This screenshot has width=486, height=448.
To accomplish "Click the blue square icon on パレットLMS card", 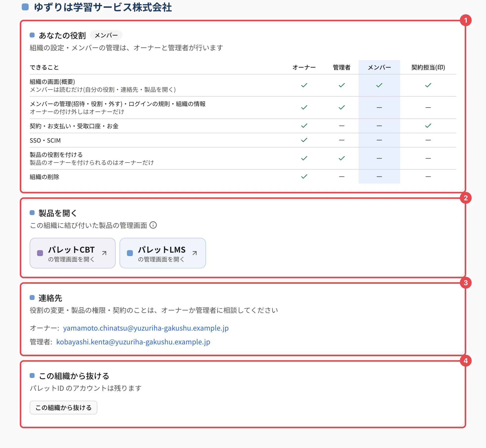I will [130, 253].
